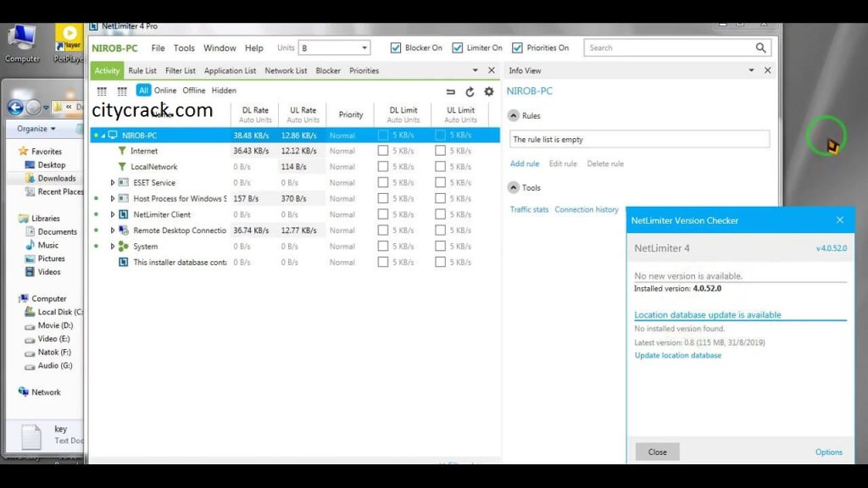Open the Info View dropdown arrow

751,71
